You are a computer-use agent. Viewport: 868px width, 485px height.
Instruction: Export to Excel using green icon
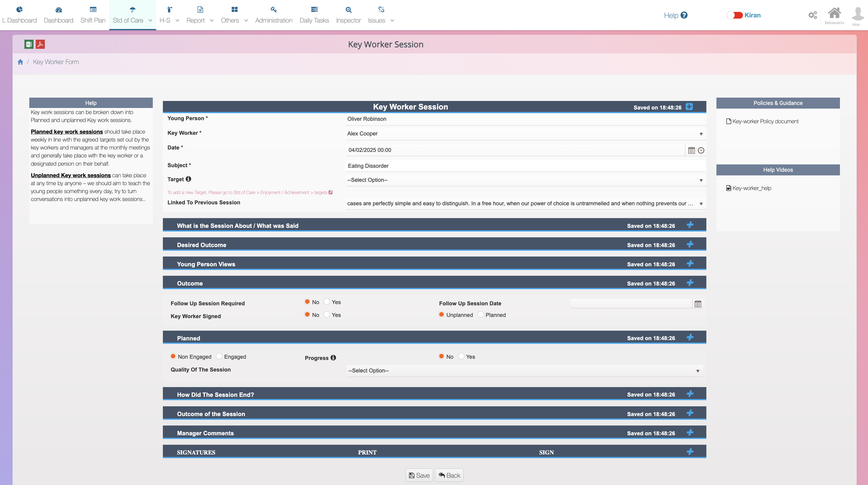pyautogui.click(x=29, y=44)
